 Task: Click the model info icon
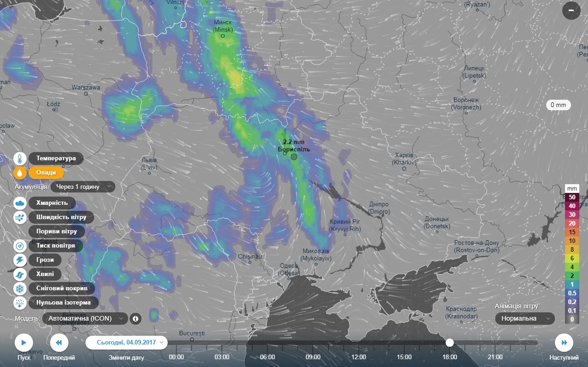tap(136, 318)
